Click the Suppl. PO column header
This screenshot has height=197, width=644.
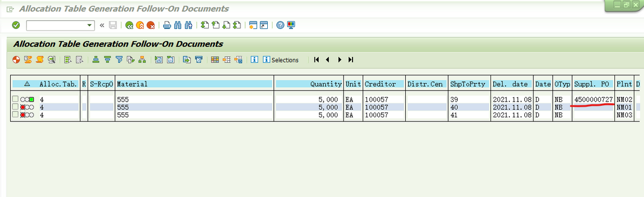[594, 84]
